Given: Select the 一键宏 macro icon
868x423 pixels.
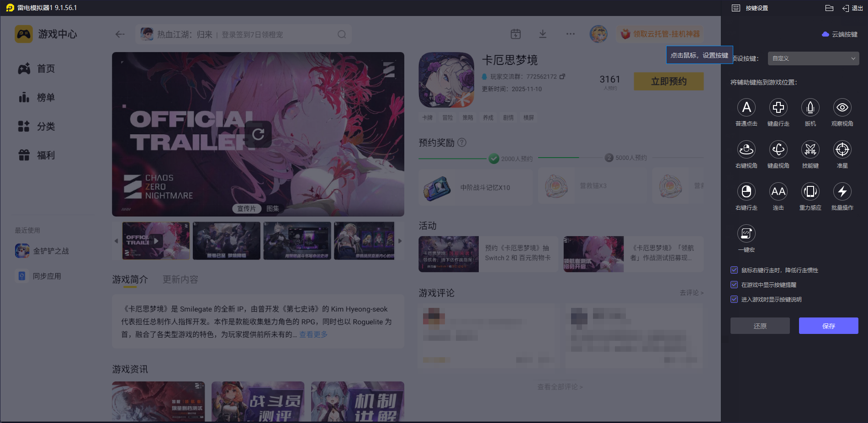Looking at the screenshot, I should pos(746,233).
